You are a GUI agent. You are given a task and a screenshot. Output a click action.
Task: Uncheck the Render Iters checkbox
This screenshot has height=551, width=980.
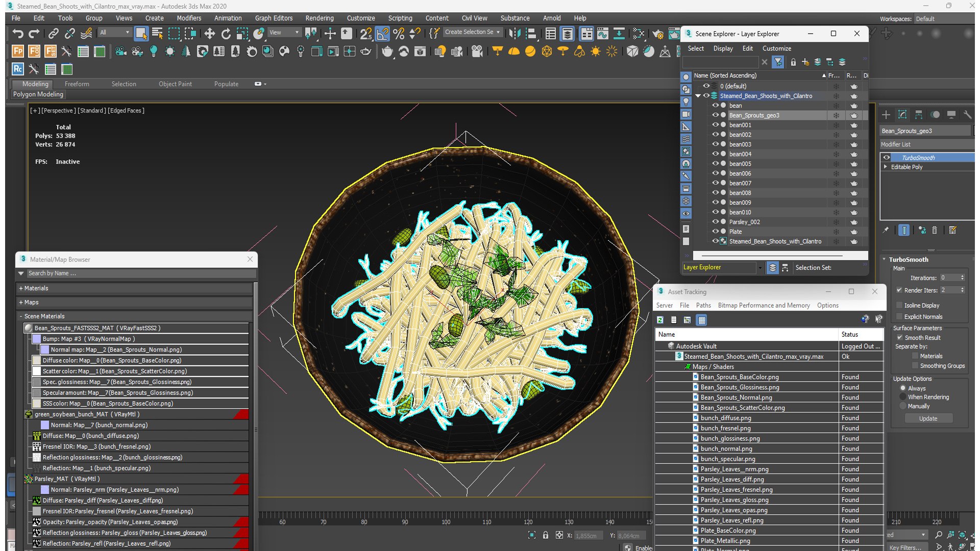tap(899, 290)
